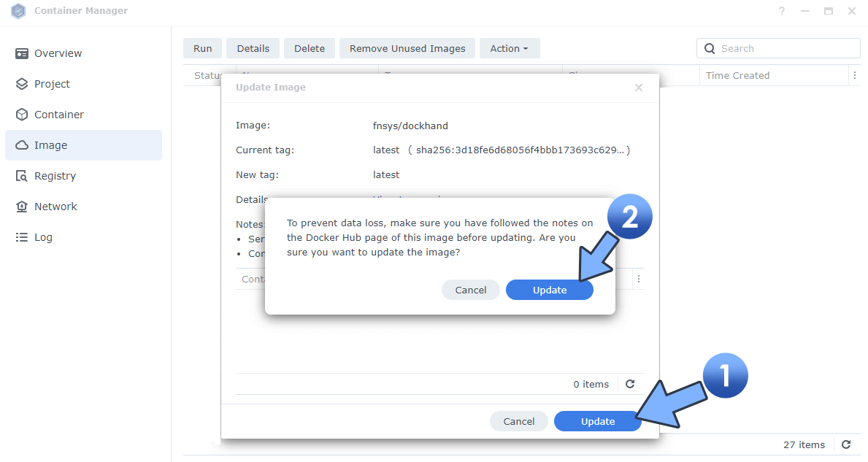Open the help question mark icon

(x=781, y=11)
